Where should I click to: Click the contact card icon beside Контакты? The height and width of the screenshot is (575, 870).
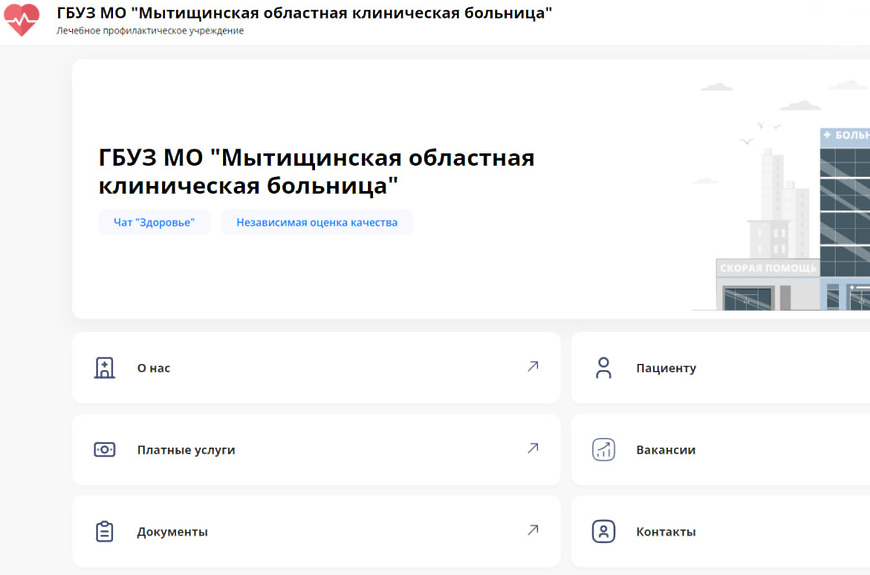point(603,532)
